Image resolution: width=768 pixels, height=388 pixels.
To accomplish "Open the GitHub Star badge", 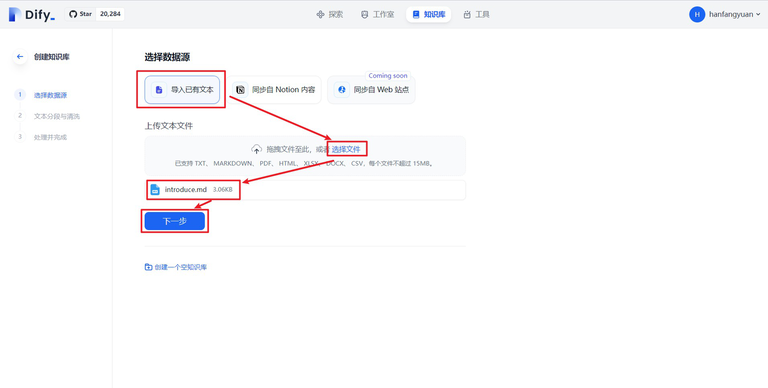I will click(95, 14).
